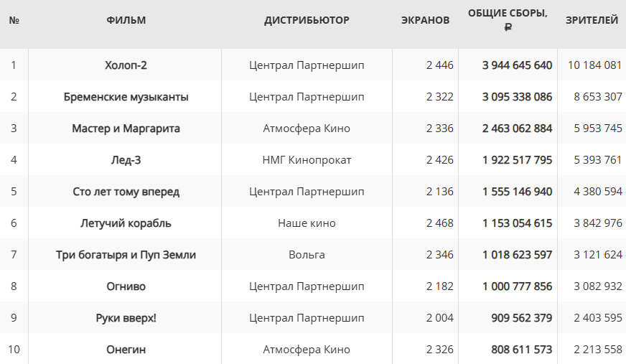Select the film Сто лет тому вперед
The image size is (626, 364).
pyautogui.click(x=126, y=192)
